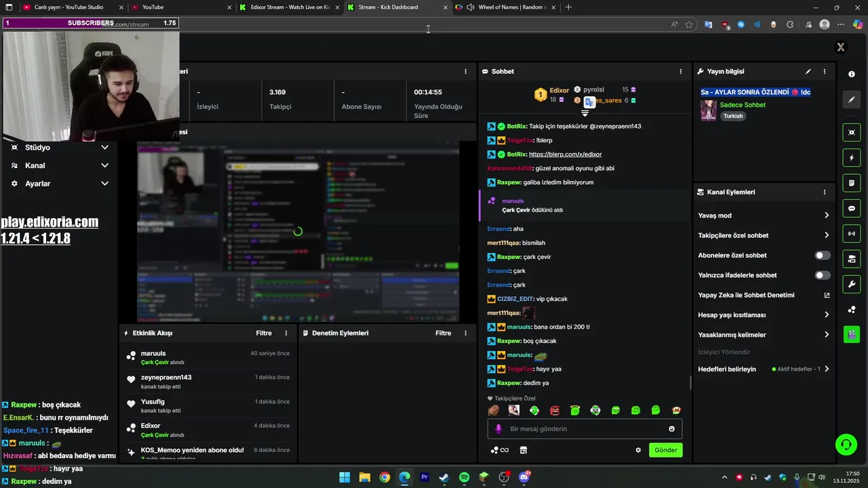Open Hedefleri belirleyin goals chevron
The height and width of the screenshot is (488, 868).
[827, 369]
